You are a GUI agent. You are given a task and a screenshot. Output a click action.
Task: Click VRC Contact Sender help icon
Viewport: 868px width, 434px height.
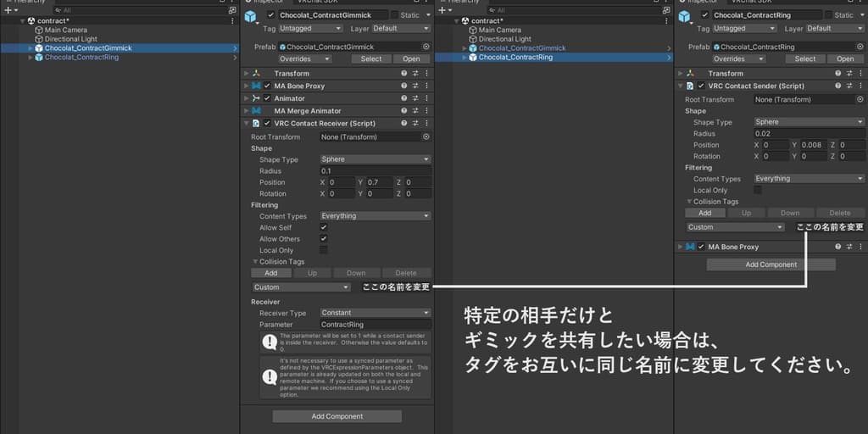838,86
